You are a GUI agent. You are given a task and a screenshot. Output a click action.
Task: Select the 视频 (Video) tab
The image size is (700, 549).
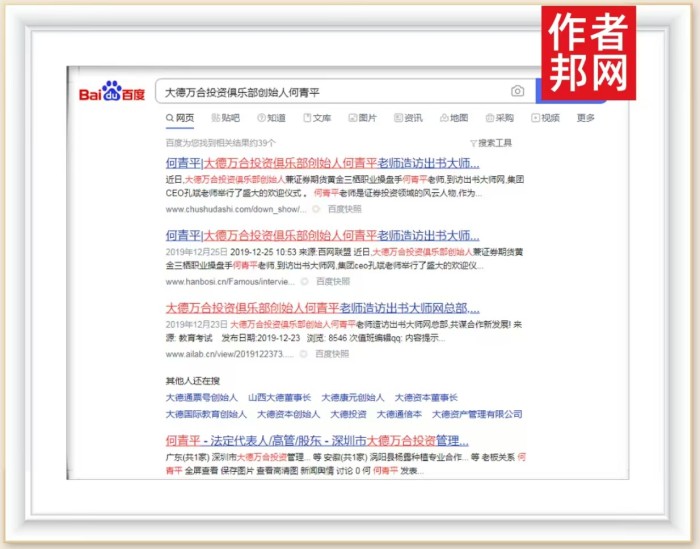[x=545, y=118]
